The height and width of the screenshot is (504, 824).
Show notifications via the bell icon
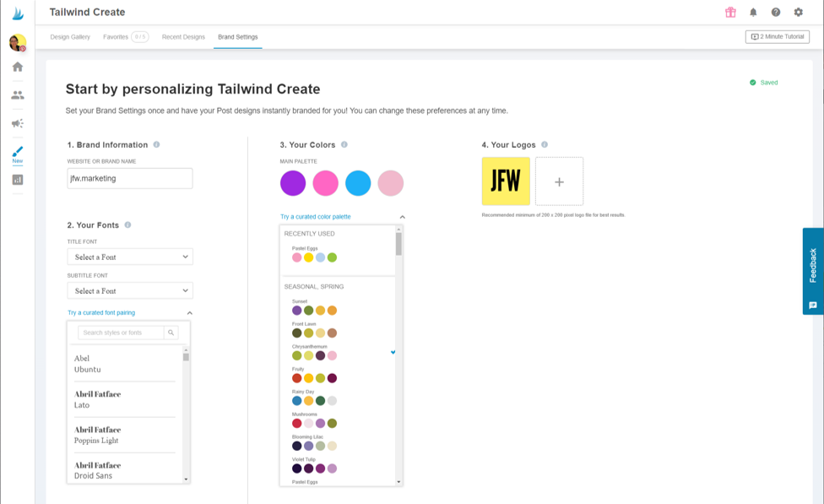tap(753, 12)
